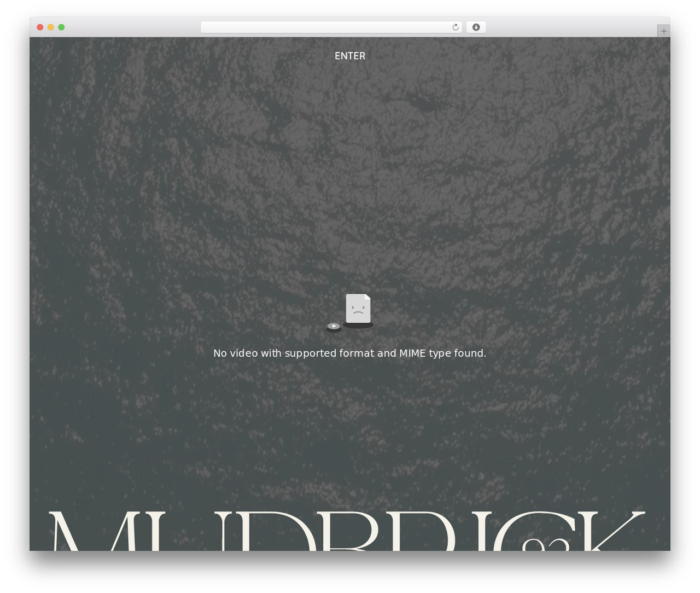The image size is (700, 593).
Task: Add a new tab with plus button
Action: coord(663,31)
